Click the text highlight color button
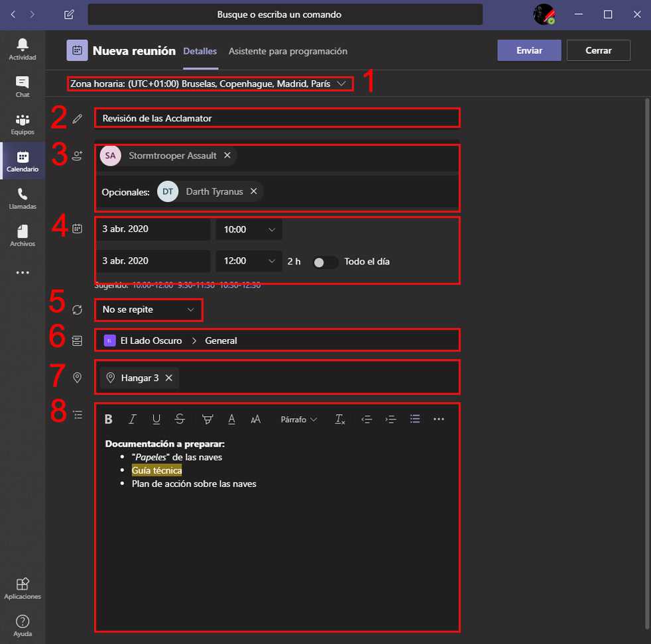The width and height of the screenshot is (651, 644). click(x=207, y=419)
